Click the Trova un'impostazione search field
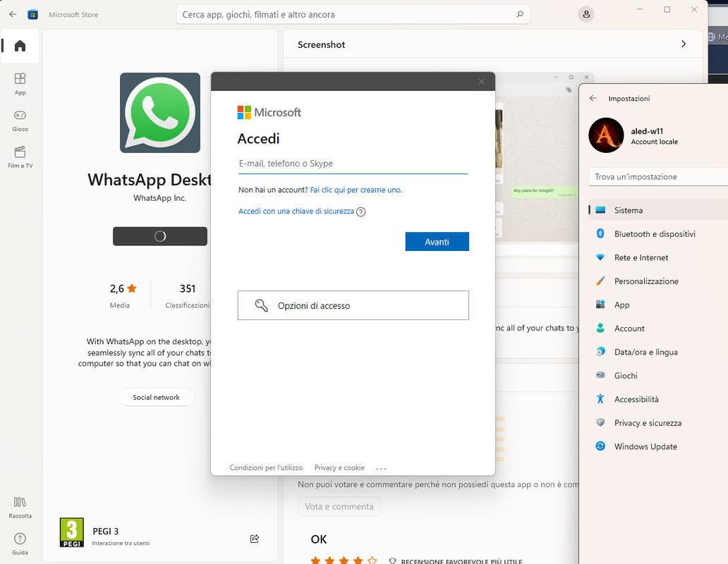Viewport: 728px width, 564px height. coord(658,177)
